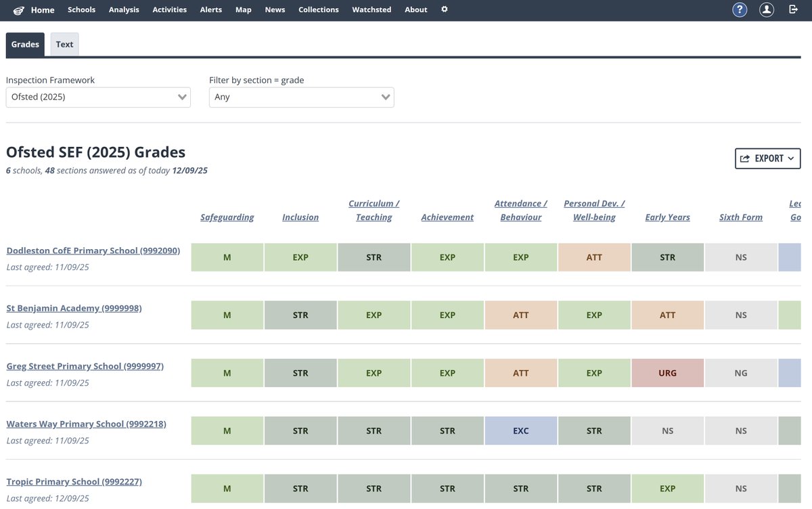Image resolution: width=812 pixels, height=509 pixels.
Task: Click the Export button
Action: coord(768,158)
